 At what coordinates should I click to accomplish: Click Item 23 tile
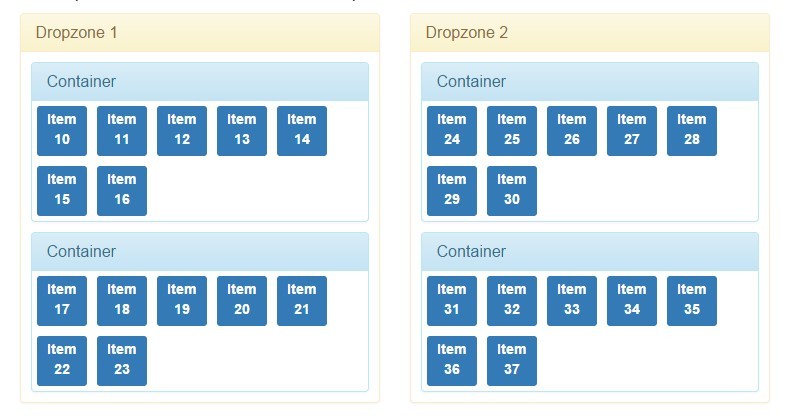122,361
